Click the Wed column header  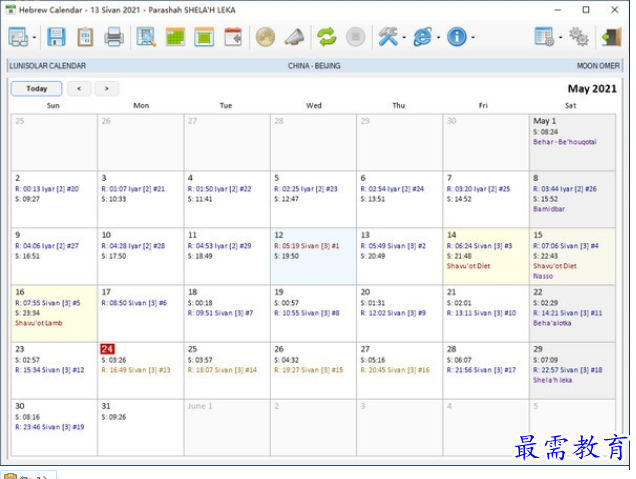314,105
